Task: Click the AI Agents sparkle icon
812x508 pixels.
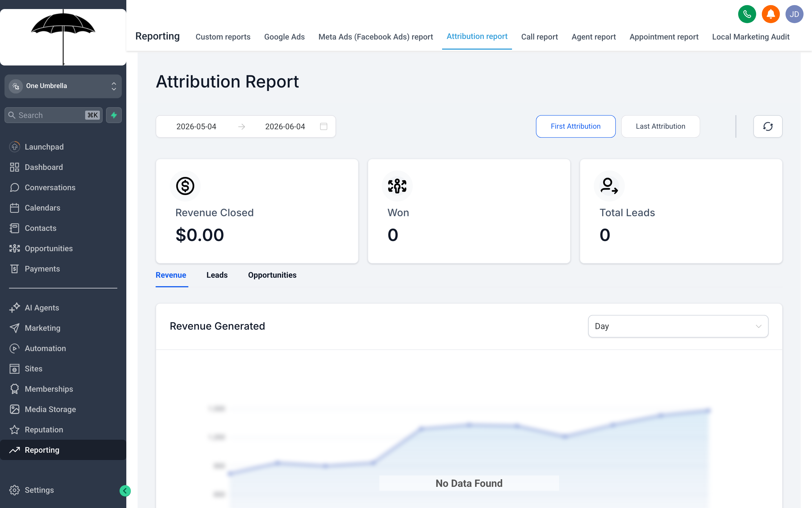Action: pos(14,308)
